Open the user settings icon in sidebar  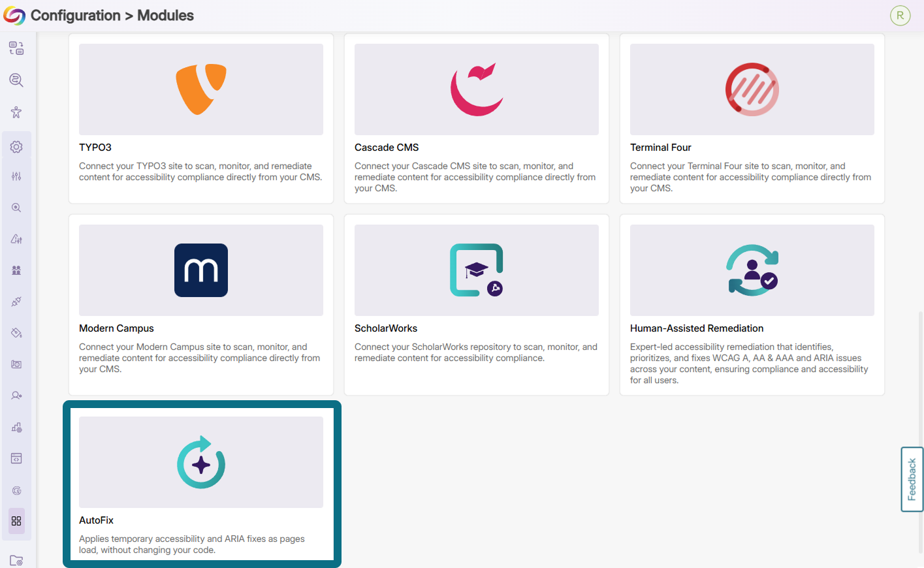[x=16, y=396]
